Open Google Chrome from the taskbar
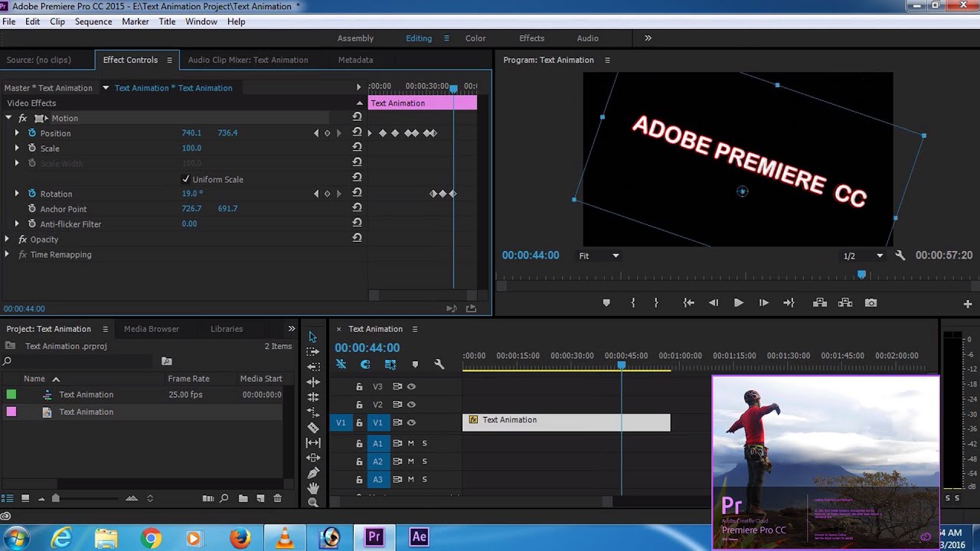 point(151,539)
